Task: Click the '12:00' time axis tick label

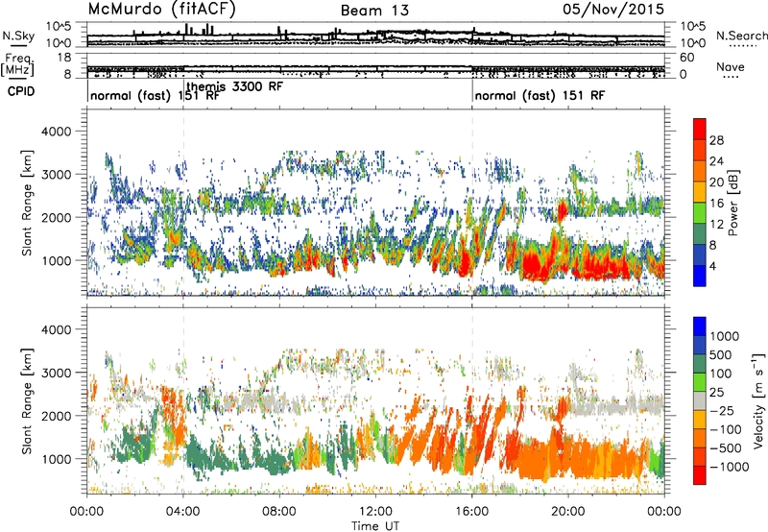Action: [375, 512]
